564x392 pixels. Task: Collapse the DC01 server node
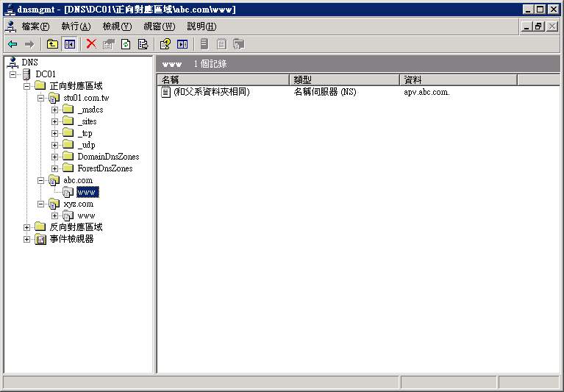coord(13,74)
